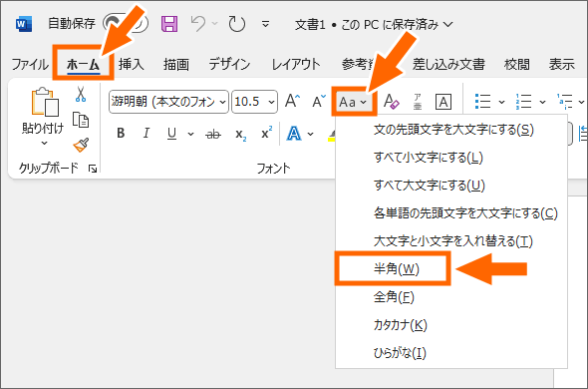
Task: Open numbered list style dropdown
Action: click(542, 102)
